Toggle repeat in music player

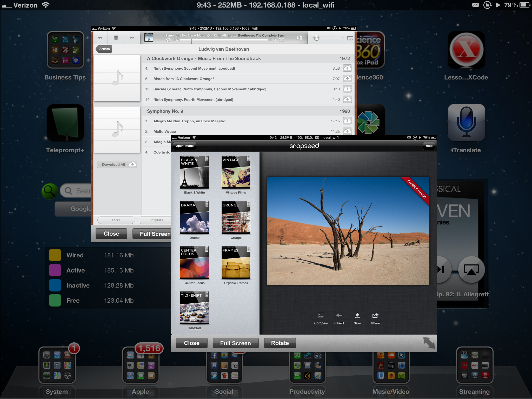click(x=168, y=40)
